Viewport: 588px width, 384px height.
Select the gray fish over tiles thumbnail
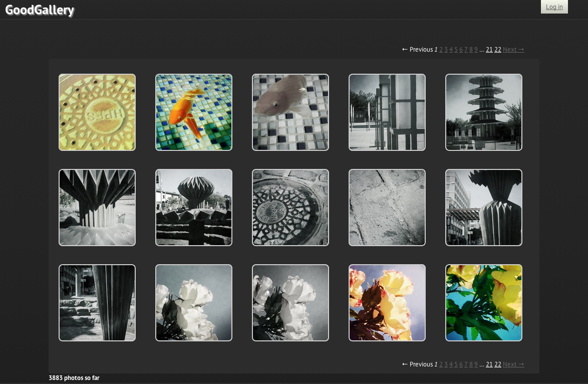tap(290, 112)
